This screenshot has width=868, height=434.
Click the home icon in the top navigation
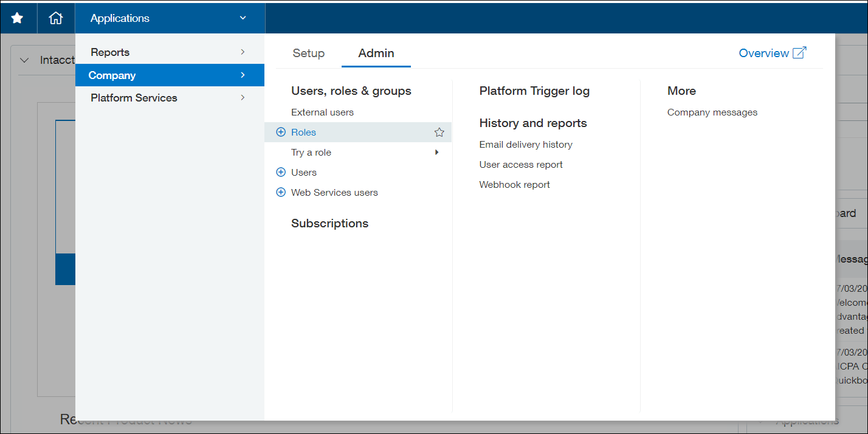coord(55,18)
